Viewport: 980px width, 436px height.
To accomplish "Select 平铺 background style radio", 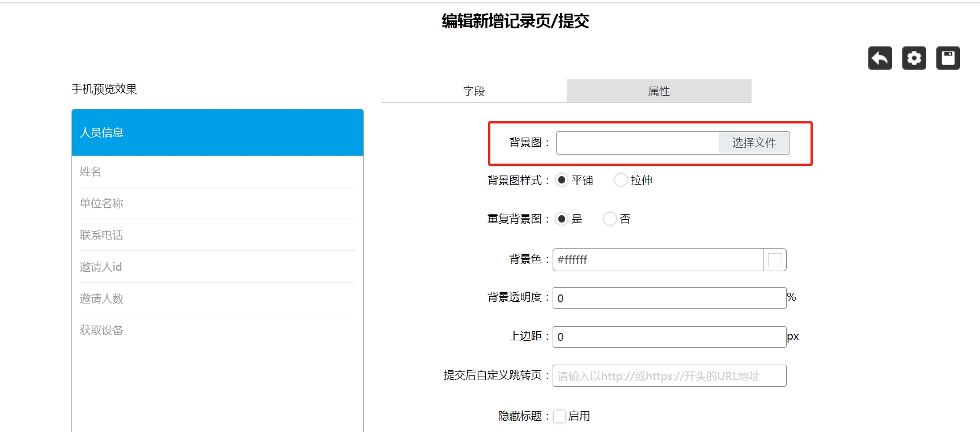I will (561, 180).
